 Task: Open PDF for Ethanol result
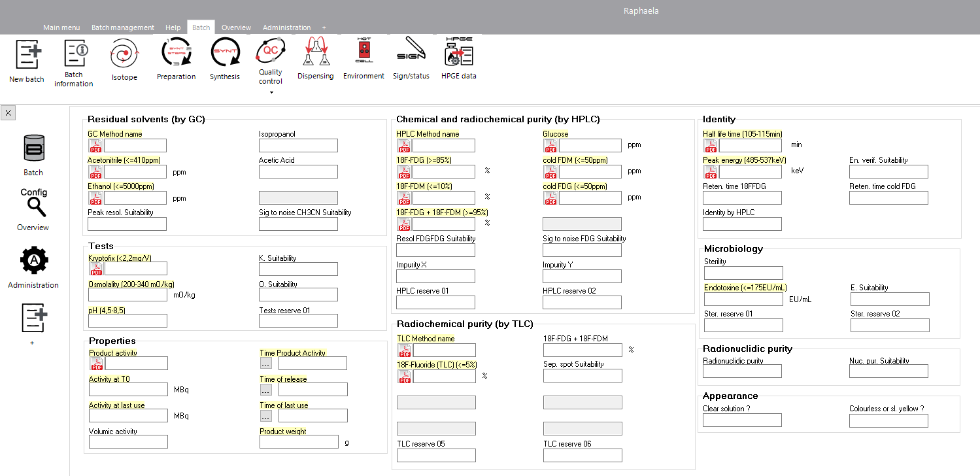point(95,197)
